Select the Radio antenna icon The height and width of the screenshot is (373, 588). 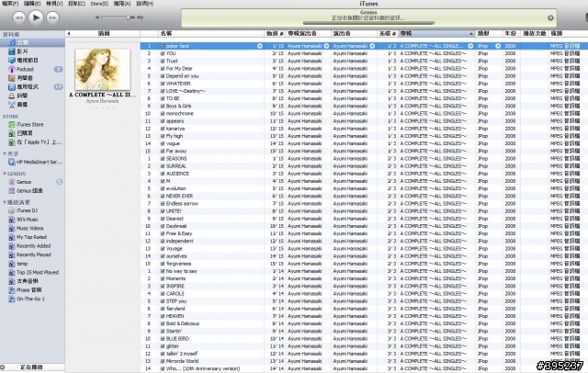point(12,105)
